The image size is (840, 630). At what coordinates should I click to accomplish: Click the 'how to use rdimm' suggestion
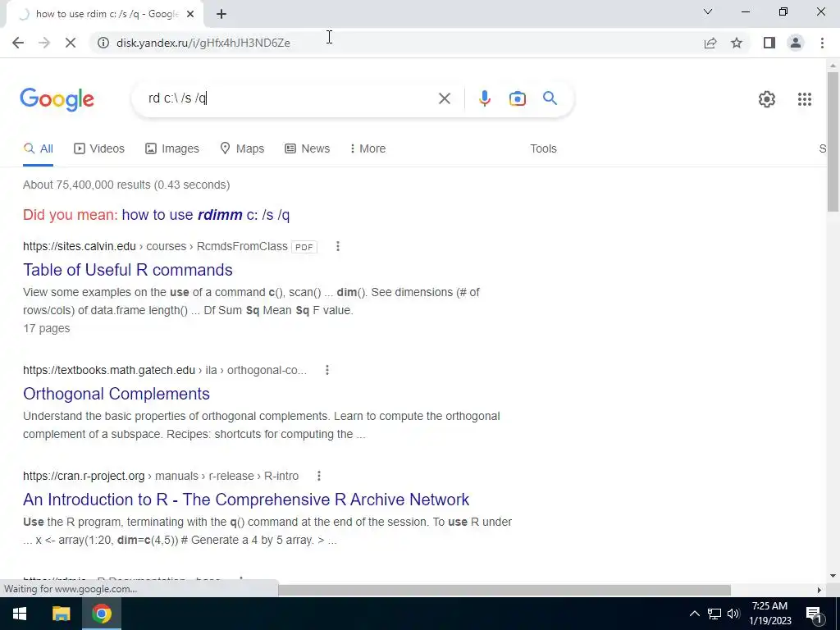(206, 215)
